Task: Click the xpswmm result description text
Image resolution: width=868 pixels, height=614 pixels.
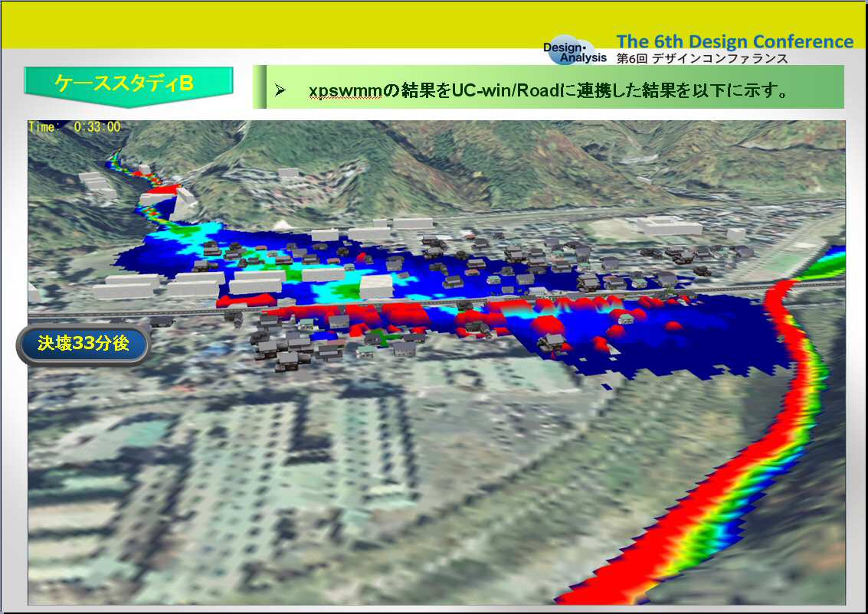Action: (x=549, y=90)
